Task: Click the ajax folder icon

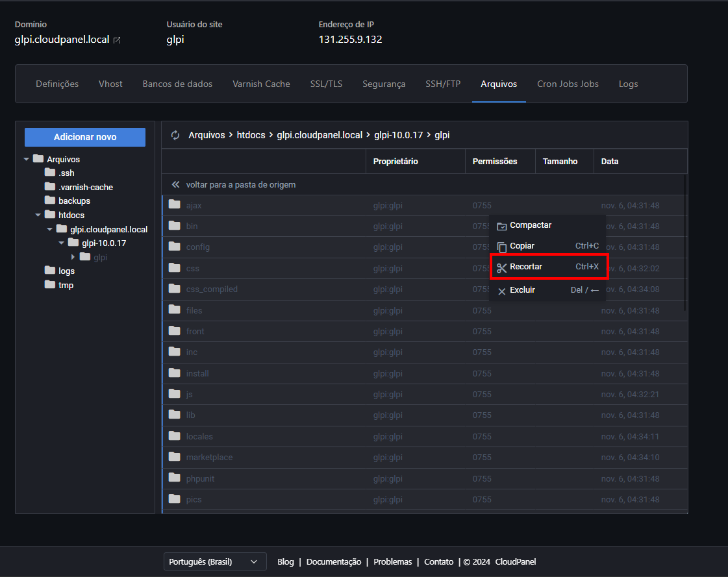Action: [175, 204]
